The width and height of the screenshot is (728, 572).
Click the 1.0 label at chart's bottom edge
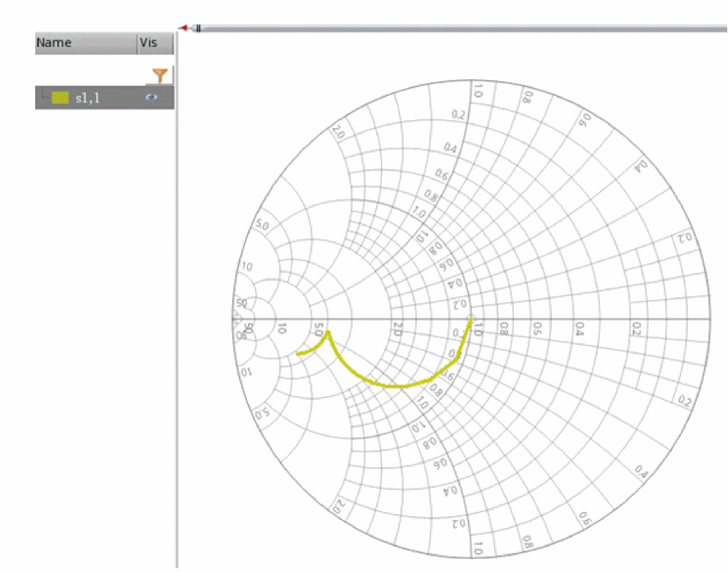pos(477,549)
